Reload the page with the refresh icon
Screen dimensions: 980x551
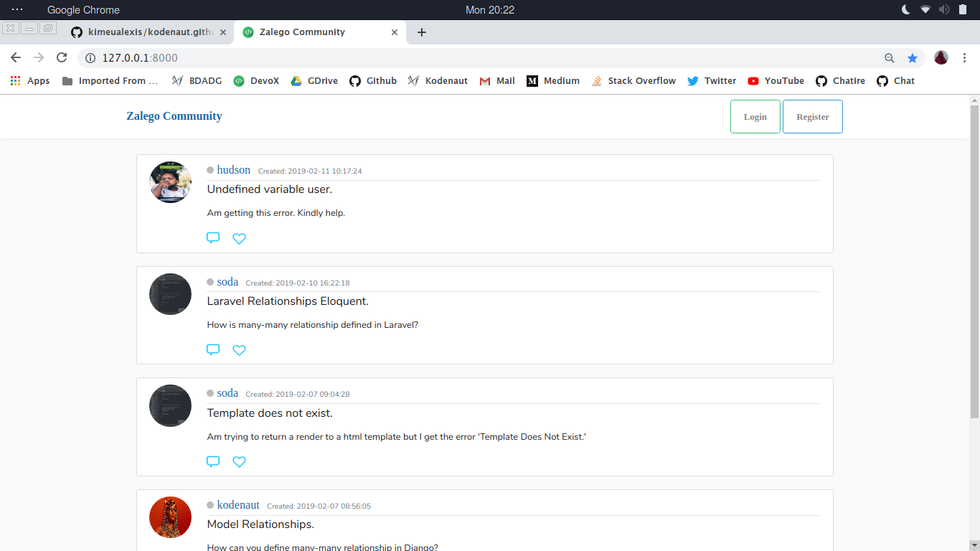click(x=62, y=58)
